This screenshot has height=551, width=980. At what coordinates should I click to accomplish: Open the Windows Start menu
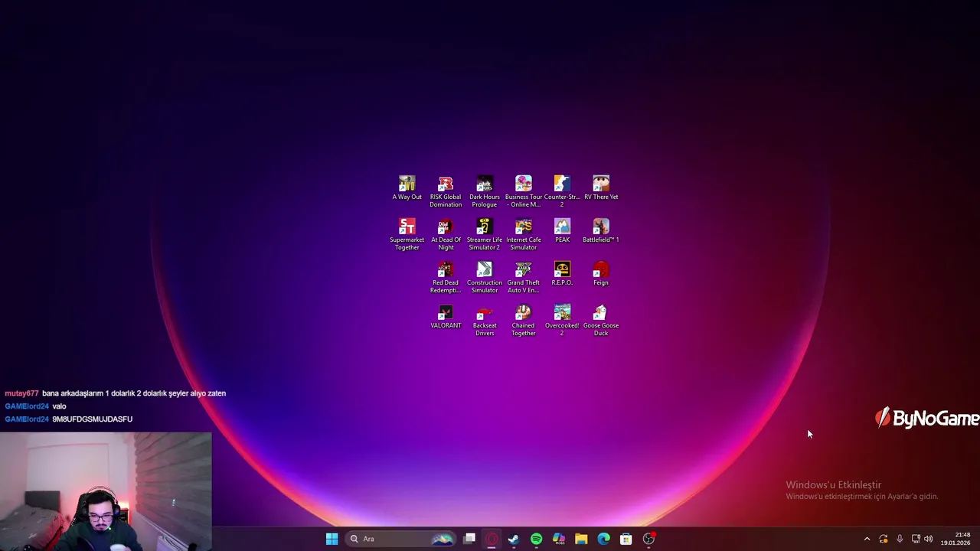(332, 539)
